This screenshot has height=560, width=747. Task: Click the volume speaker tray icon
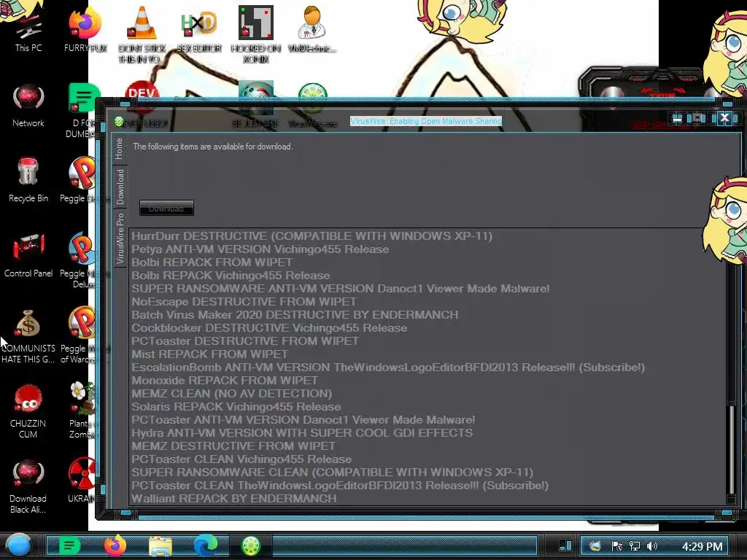coord(652,546)
